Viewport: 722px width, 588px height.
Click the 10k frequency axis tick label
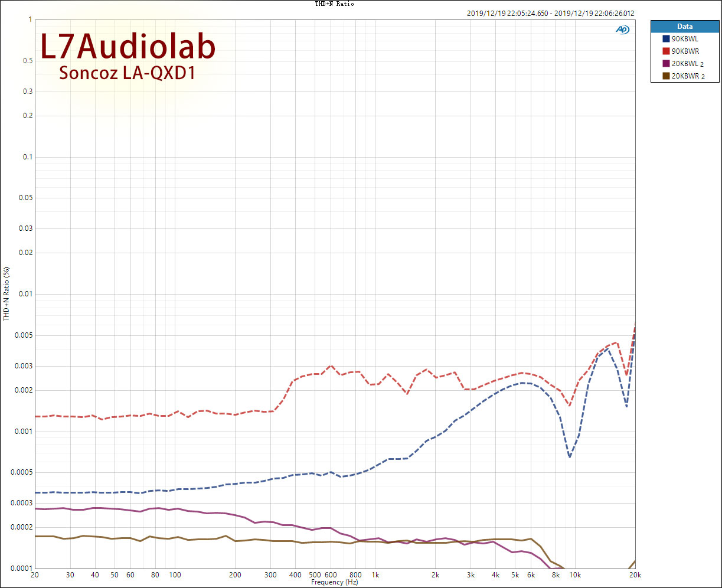(x=575, y=575)
